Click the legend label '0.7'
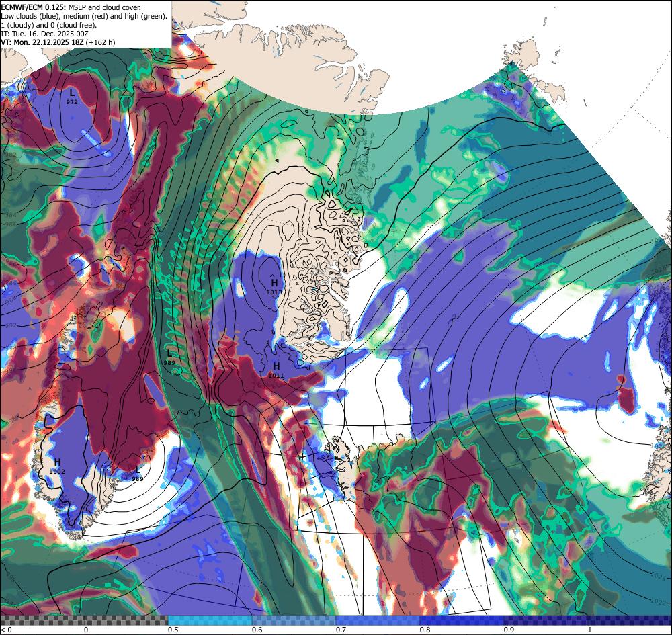This screenshot has width=672, height=635. click(341, 630)
